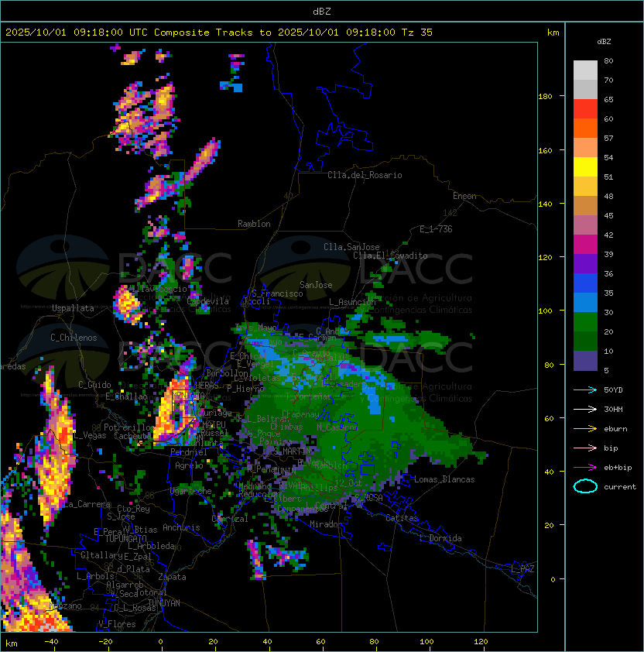644x652 pixels.
Task: Click the Composite Tracks timestamp header line
Action: point(219,33)
